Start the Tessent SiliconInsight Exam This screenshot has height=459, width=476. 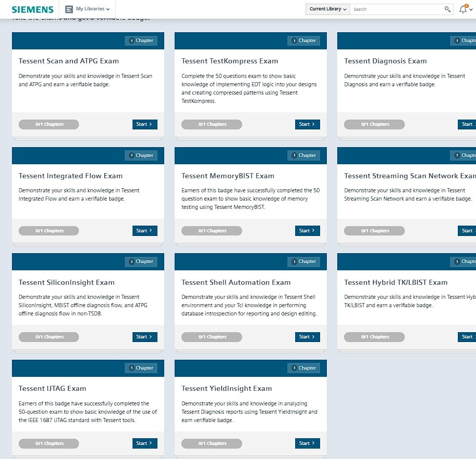[x=144, y=337]
